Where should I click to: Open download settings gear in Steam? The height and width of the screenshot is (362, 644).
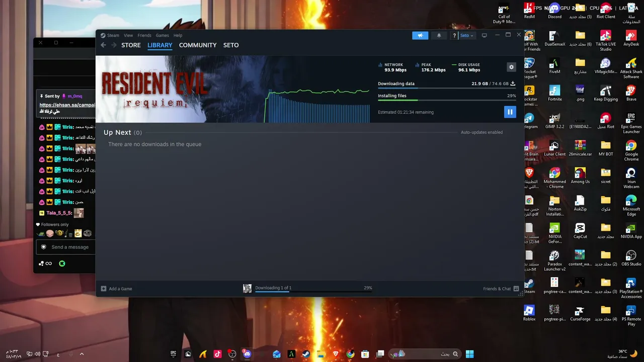click(x=511, y=67)
